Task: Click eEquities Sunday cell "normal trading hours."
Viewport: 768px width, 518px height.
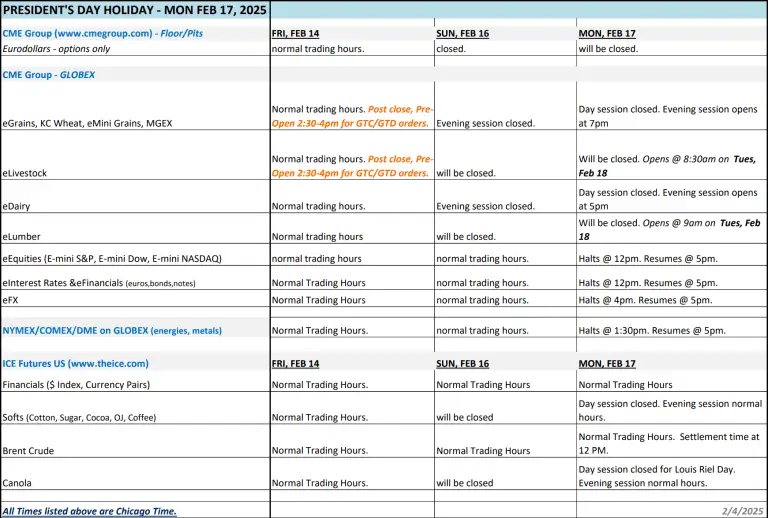Action: point(482,259)
